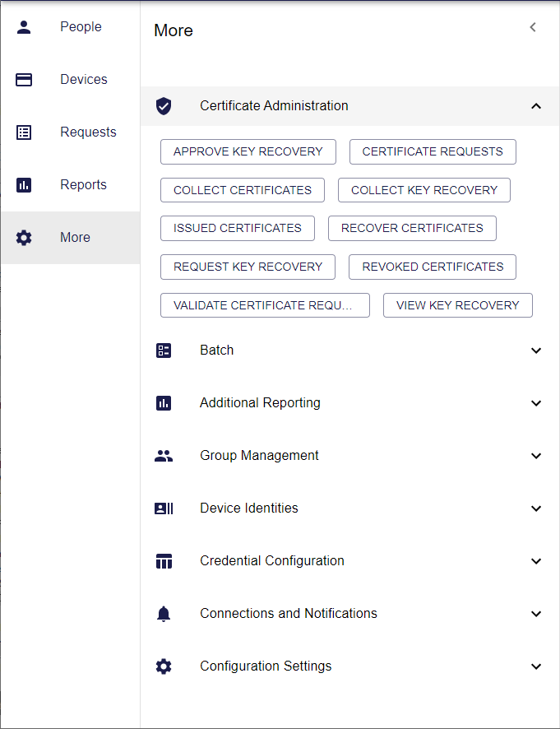Screen dimensions: 560x729
Task: Select the More menu item in sidebar
Action: click(x=75, y=238)
